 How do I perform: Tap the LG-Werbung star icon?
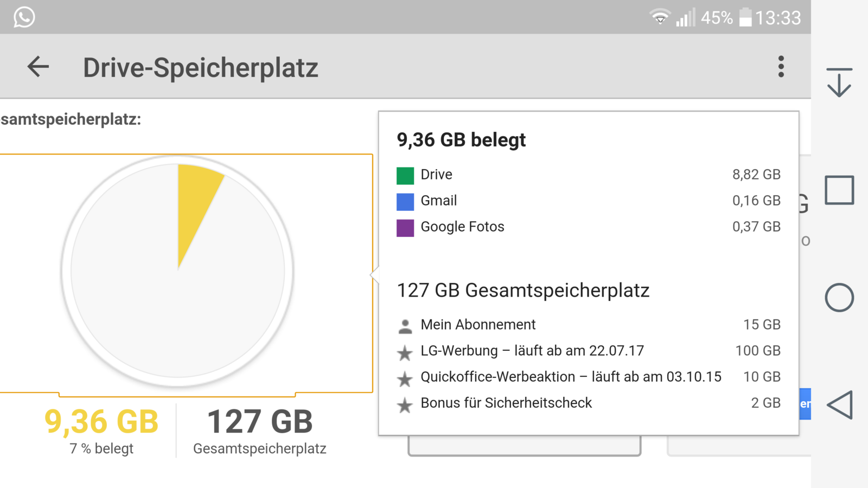pos(405,353)
